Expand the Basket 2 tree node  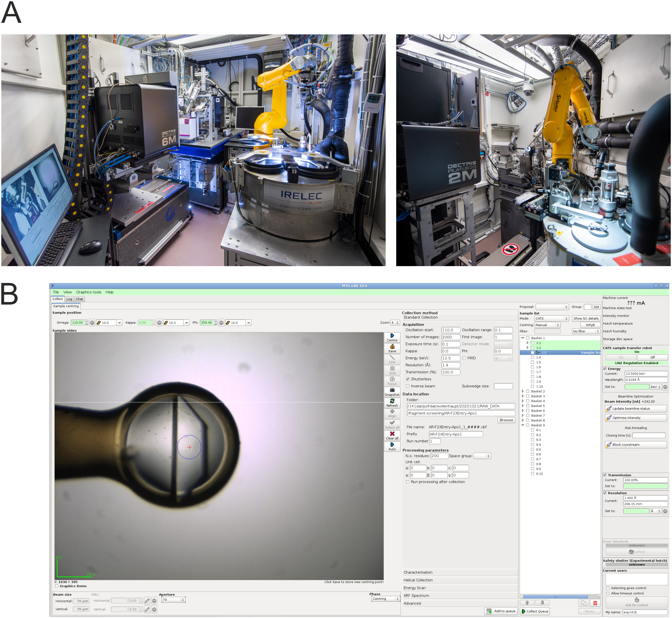click(523, 391)
